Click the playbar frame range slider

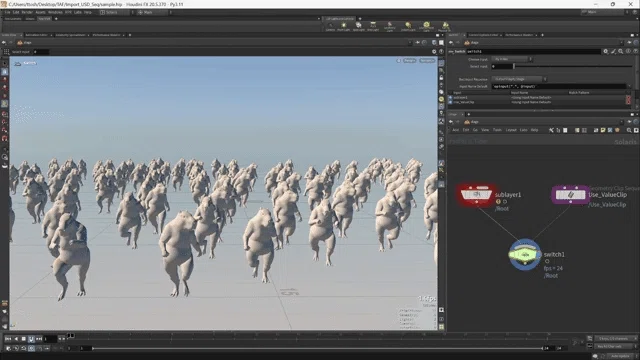pyautogui.click(x=317, y=348)
